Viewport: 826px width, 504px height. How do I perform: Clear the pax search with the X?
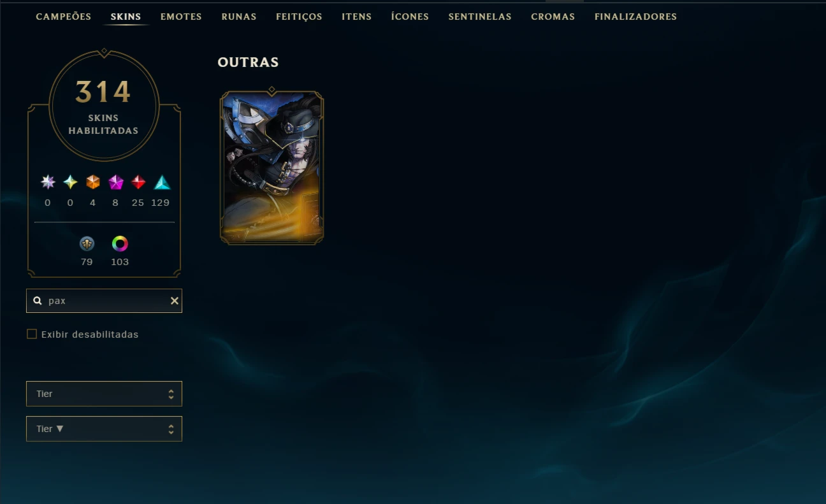(x=174, y=301)
